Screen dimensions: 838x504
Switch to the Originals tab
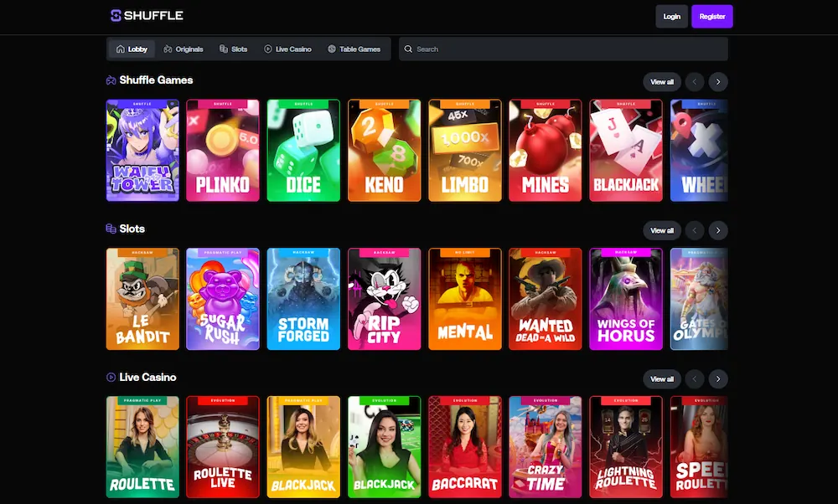(183, 49)
